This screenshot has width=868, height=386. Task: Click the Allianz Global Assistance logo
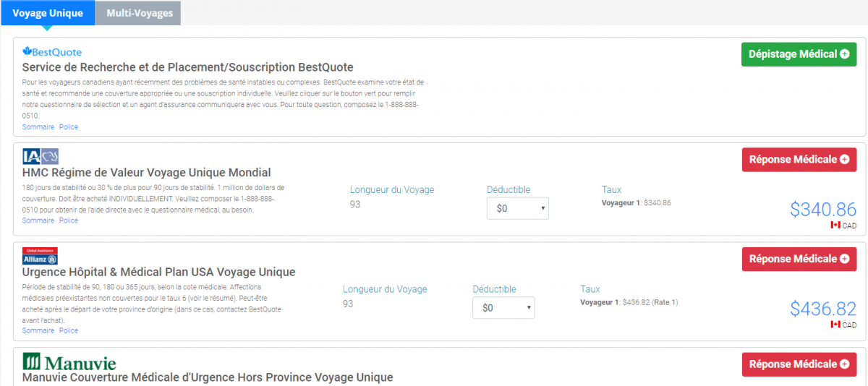tap(41, 257)
